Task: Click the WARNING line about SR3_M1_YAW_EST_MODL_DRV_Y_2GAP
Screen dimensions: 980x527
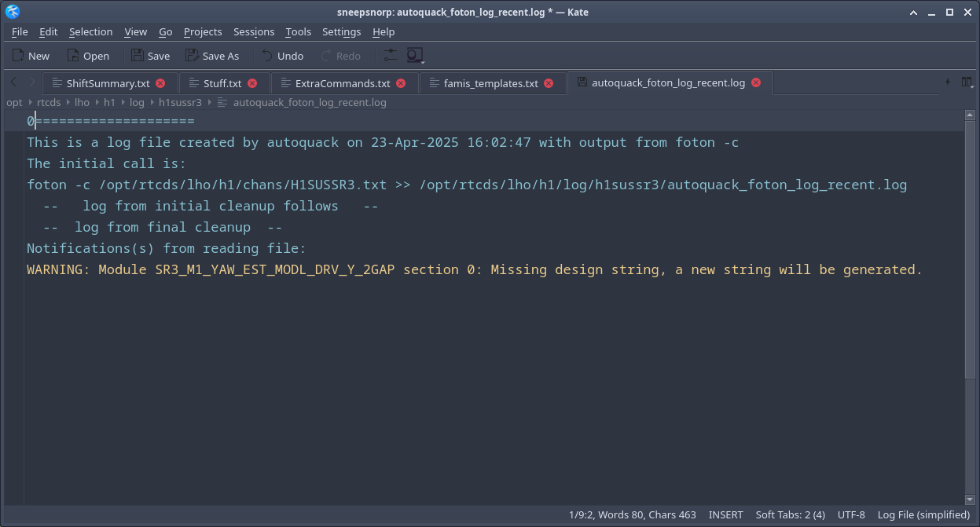Action: coord(475,269)
